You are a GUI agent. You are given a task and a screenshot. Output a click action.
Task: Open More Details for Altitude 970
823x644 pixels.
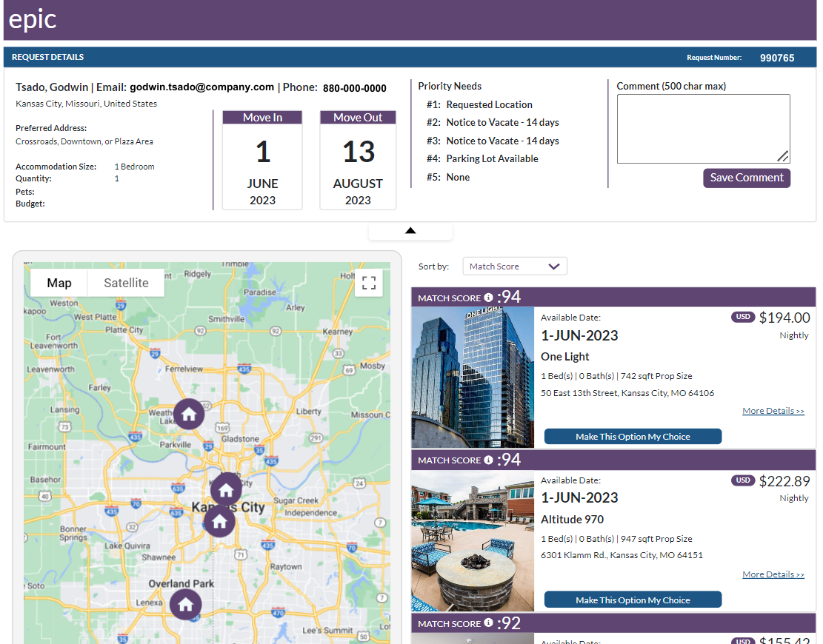tap(773, 574)
